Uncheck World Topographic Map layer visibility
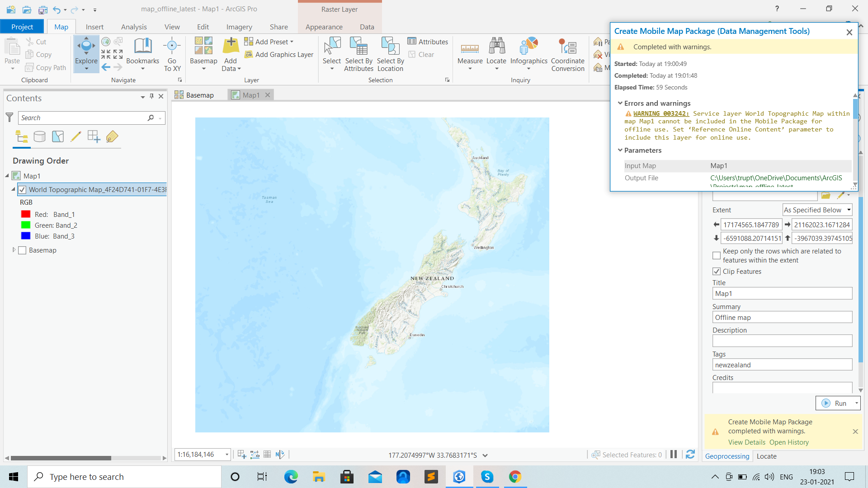The image size is (868, 488). coord(22,190)
